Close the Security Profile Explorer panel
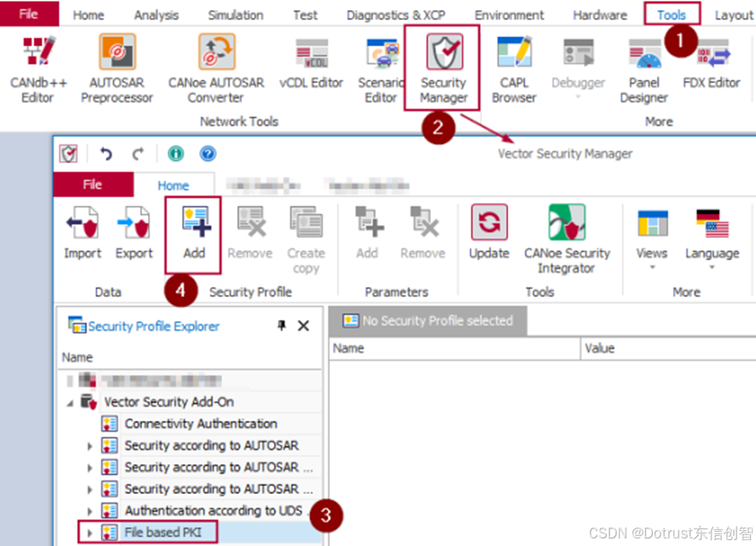This screenshot has height=546, width=756. 303,326
